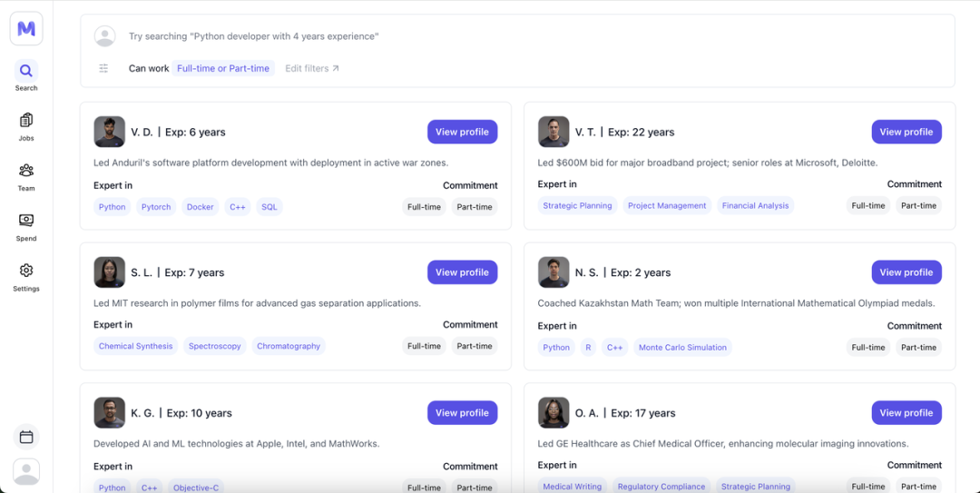View profile of O. A.
Image resolution: width=980 pixels, height=493 pixels.
tap(906, 413)
